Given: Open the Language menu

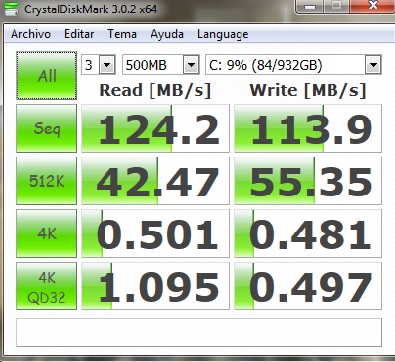Looking at the screenshot, I should pyautogui.click(x=222, y=34).
